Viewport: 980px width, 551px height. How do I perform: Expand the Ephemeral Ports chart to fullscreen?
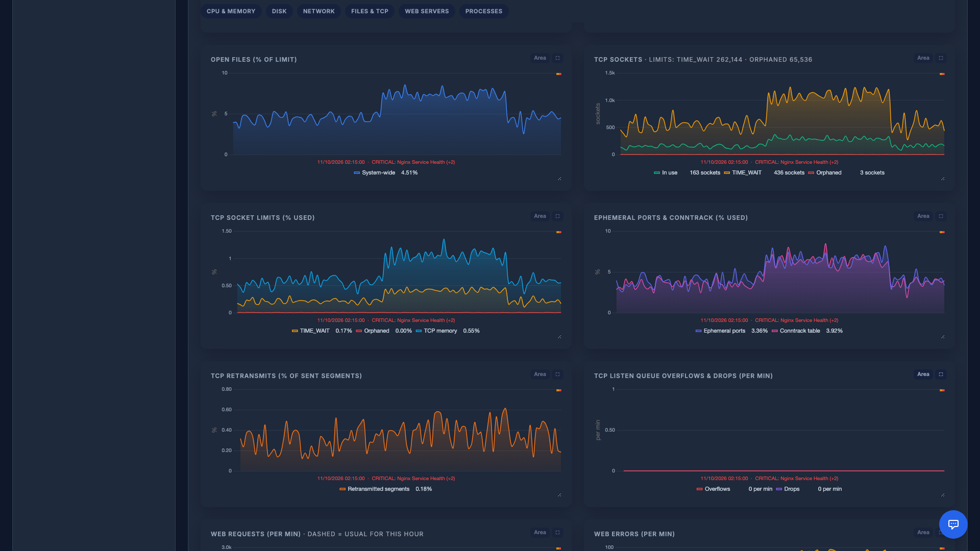[941, 216]
